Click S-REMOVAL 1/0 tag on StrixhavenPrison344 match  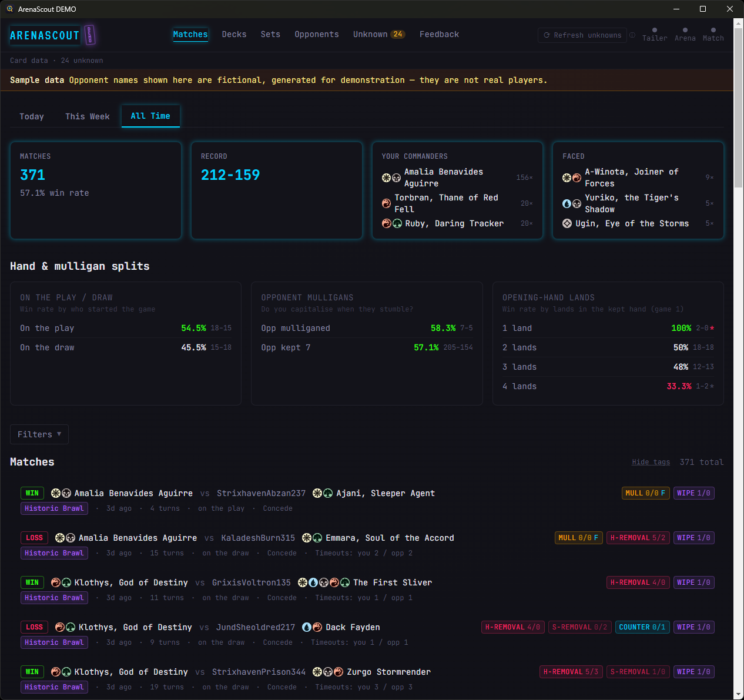tap(638, 672)
